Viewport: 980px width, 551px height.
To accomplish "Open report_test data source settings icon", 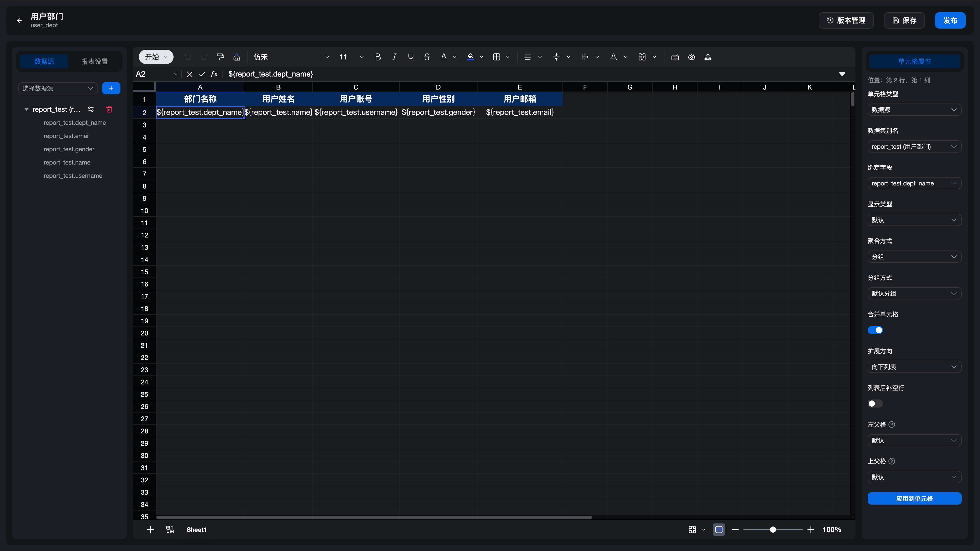I will point(91,109).
